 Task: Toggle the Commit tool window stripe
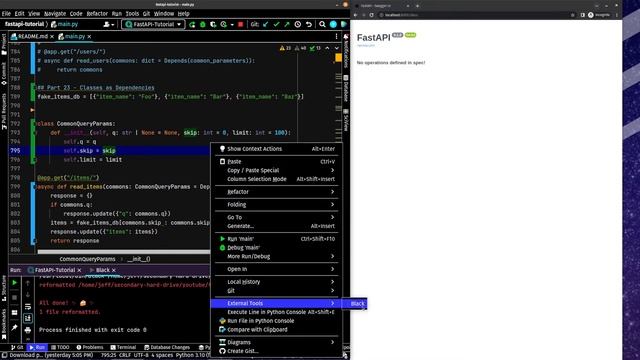click(x=4, y=73)
